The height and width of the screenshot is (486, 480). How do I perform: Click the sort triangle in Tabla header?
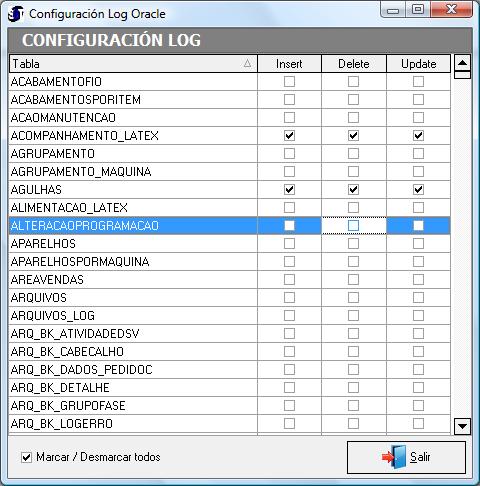tap(247, 63)
